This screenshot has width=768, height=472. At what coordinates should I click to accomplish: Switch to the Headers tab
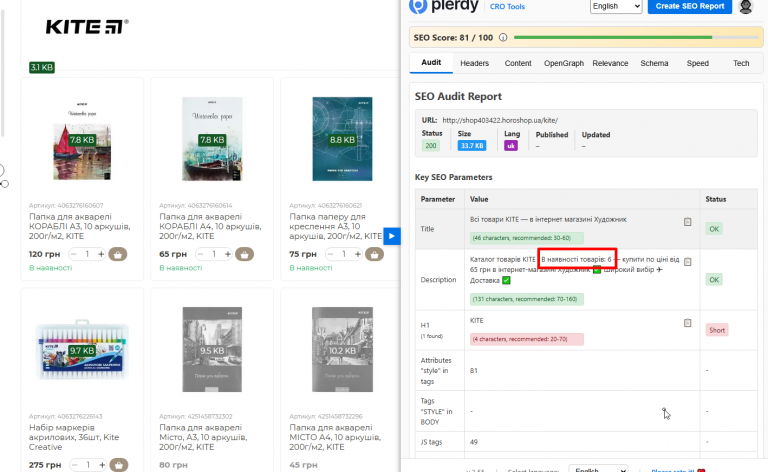[474, 63]
